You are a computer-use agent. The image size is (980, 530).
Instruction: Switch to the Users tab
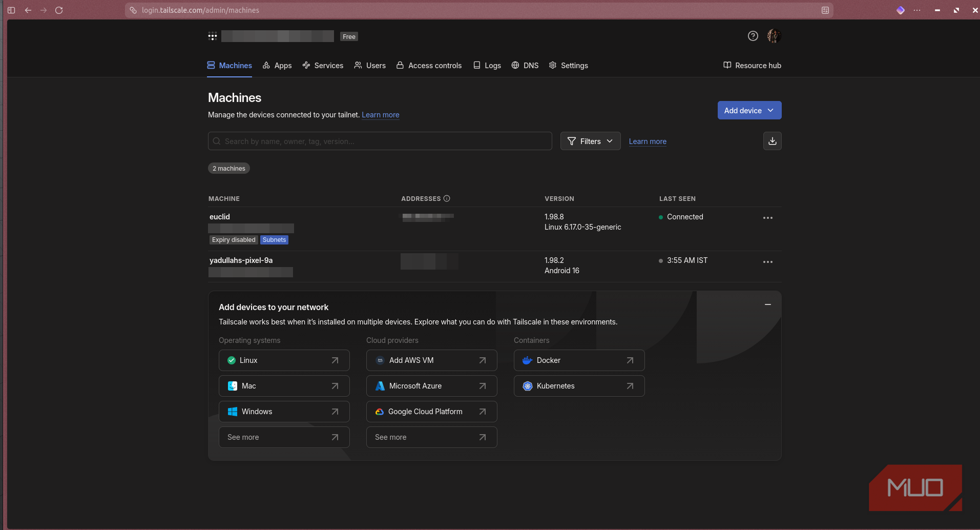[x=370, y=66]
